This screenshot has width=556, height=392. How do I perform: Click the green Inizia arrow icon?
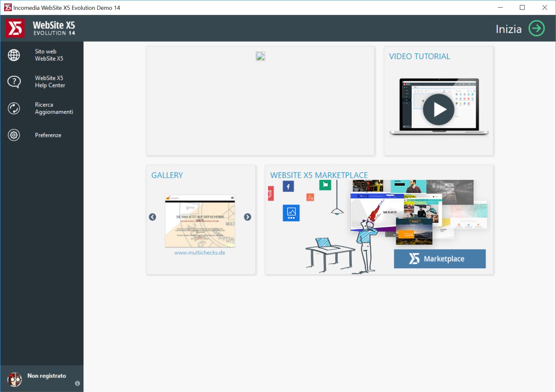[536, 29]
